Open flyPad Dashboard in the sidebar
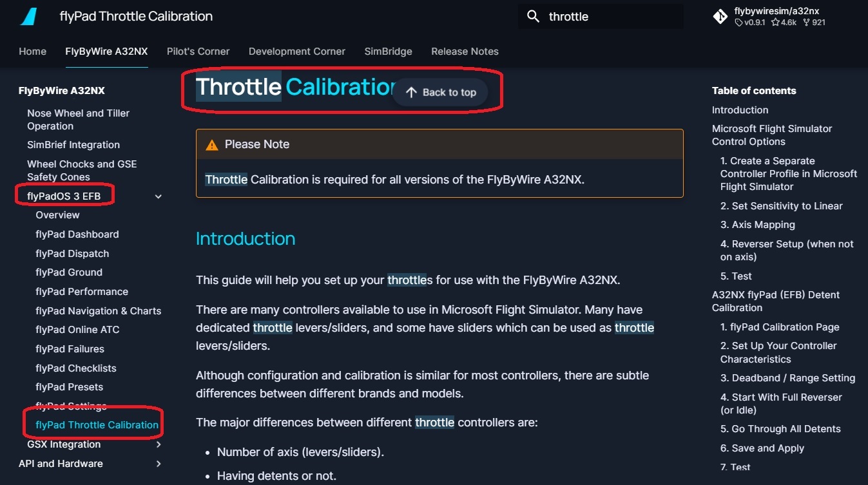Image resolution: width=868 pixels, height=485 pixels. [x=77, y=234]
